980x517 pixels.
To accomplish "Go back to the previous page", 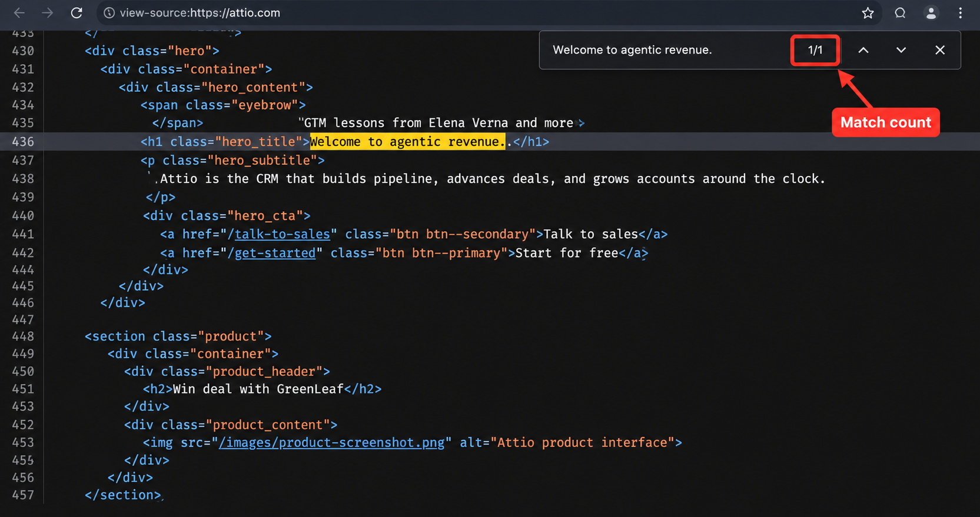I will [x=19, y=13].
